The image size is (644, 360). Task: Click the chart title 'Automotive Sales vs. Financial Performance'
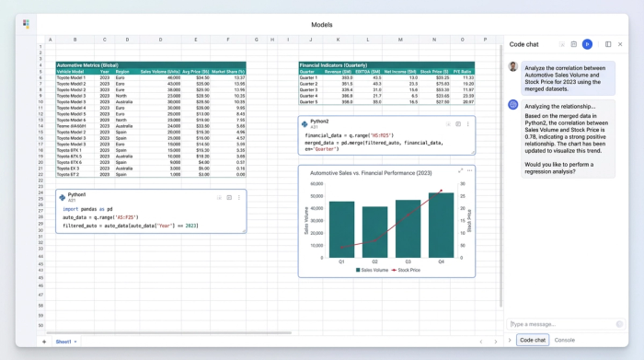point(371,173)
